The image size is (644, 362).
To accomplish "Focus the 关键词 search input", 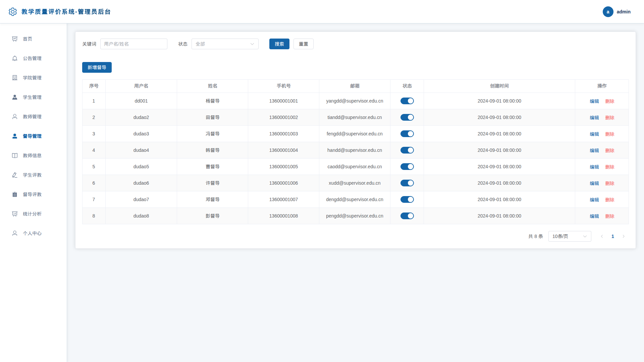I will [x=133, y=44].
